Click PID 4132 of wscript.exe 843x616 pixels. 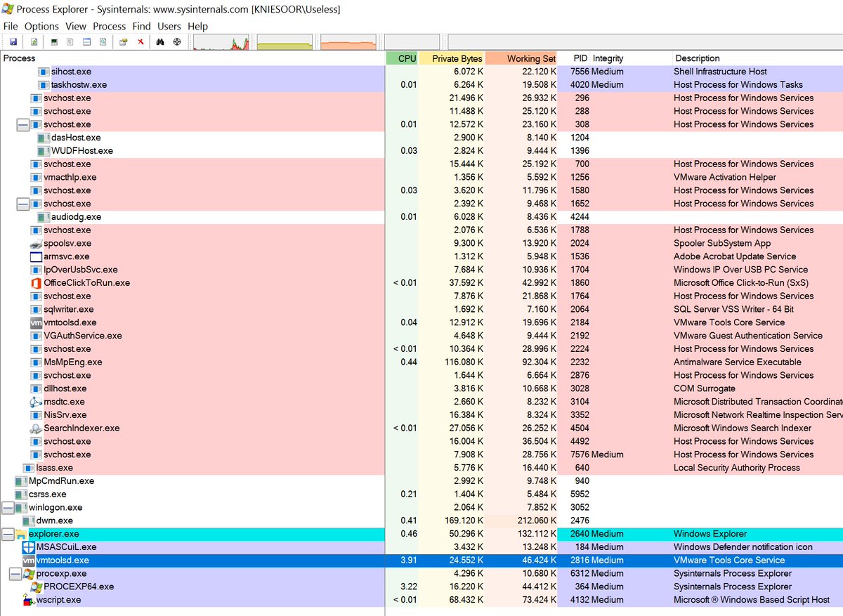580,600
